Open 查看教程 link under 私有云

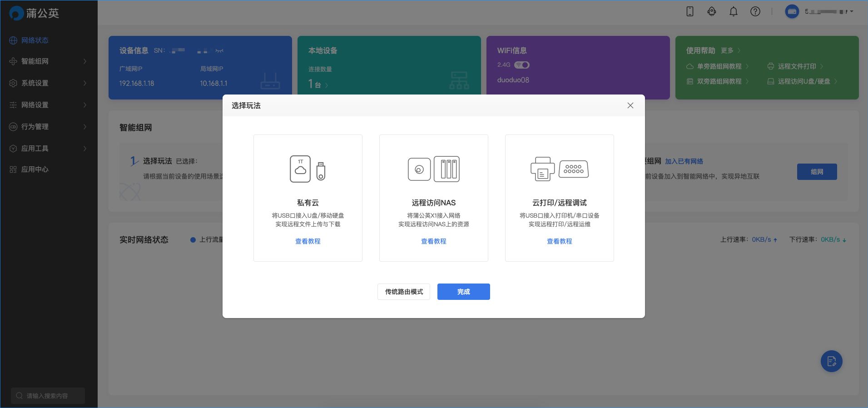click(308, 241)
